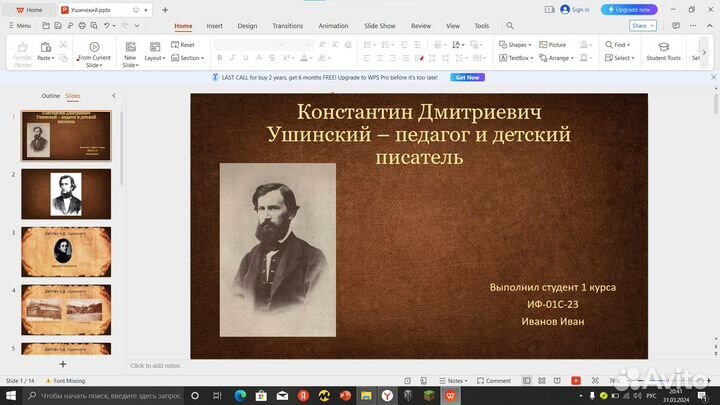Viewport: 720px width, 405px height.
Task: Start slideshow From Current Slide
Action: [x=94, y=54]
